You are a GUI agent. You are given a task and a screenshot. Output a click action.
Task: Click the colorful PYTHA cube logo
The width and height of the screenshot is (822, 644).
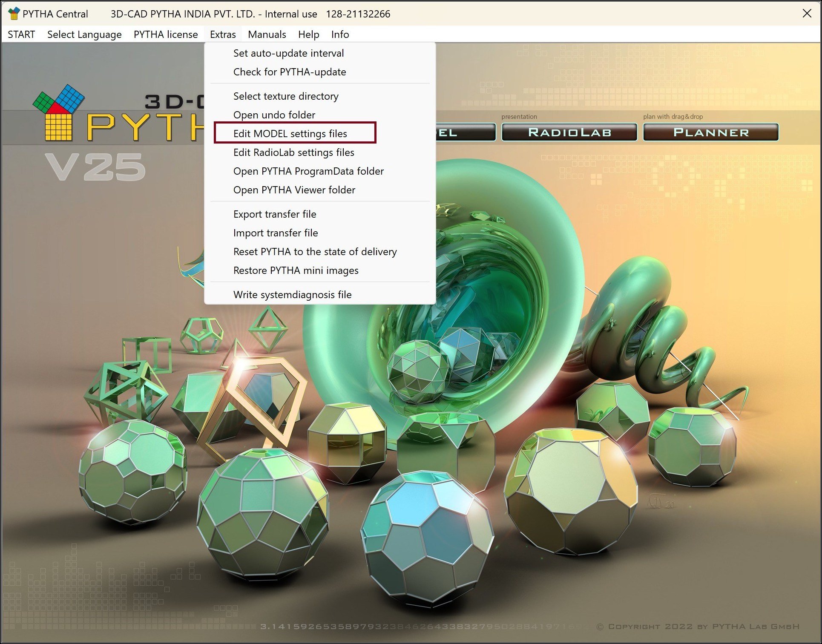tap(59, 112)
